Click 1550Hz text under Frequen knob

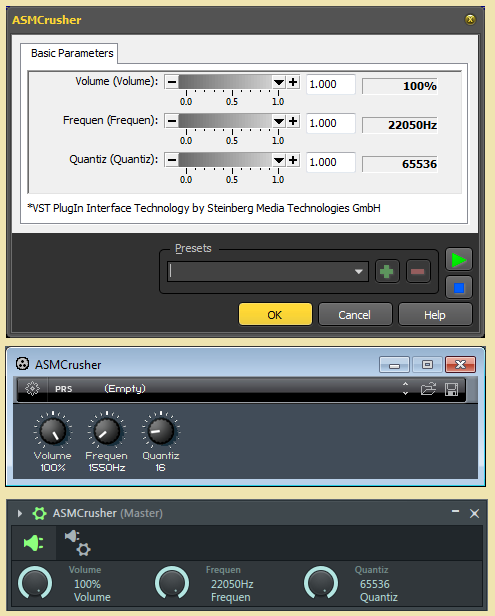[106, 468]
